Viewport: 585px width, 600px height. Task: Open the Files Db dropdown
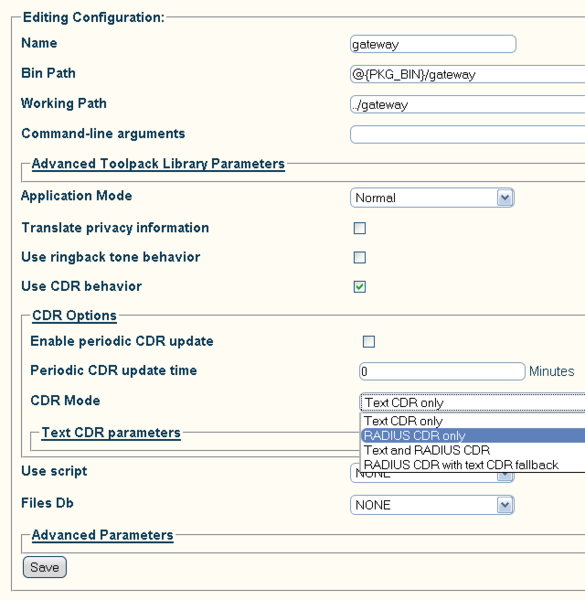tap(432, 505)
